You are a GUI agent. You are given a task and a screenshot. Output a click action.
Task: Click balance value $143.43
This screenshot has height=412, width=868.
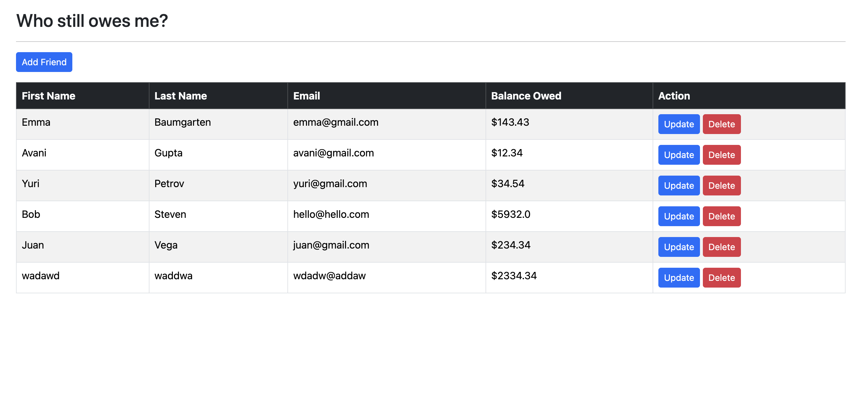click(x=510, y=122)
